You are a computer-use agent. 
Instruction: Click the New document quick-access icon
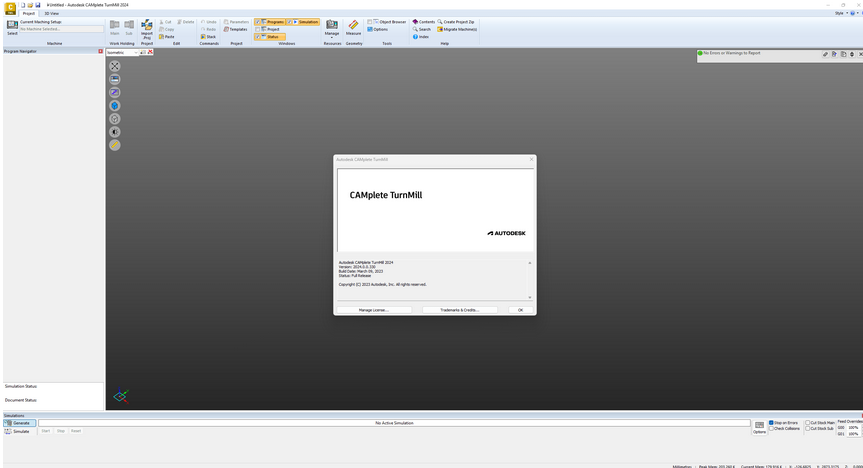[23, 5]
